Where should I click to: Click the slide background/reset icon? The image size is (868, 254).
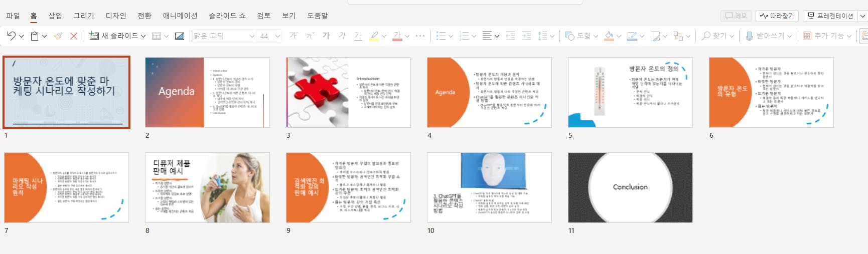[x=180, y=36]
